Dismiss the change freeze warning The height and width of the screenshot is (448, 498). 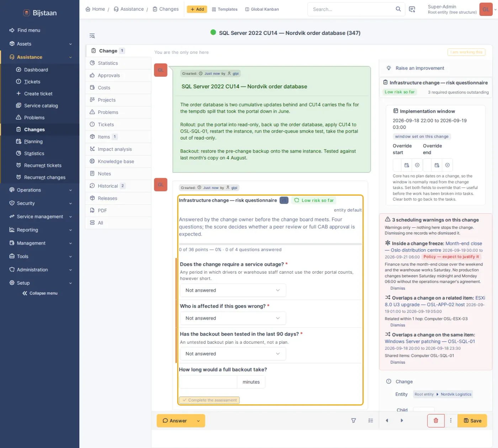398,288
